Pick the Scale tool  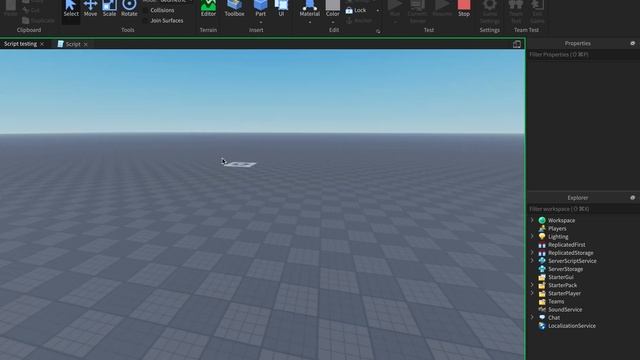(109, 8)
